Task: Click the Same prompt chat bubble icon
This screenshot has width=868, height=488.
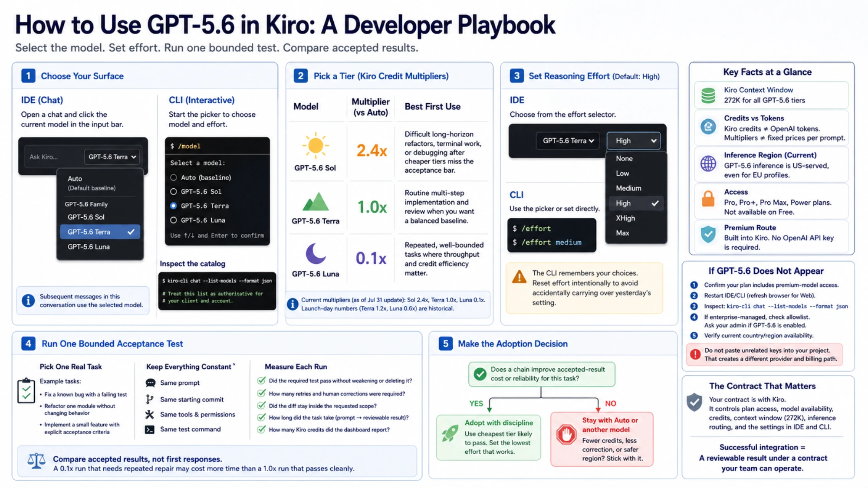Action: (x=150, y=383)
